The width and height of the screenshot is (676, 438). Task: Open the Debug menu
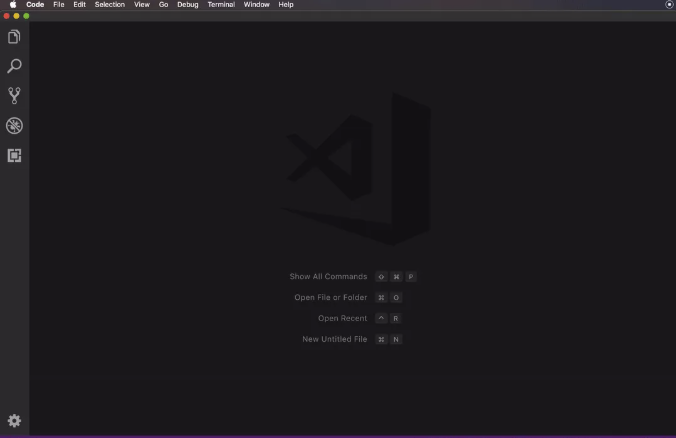(188, 5)
